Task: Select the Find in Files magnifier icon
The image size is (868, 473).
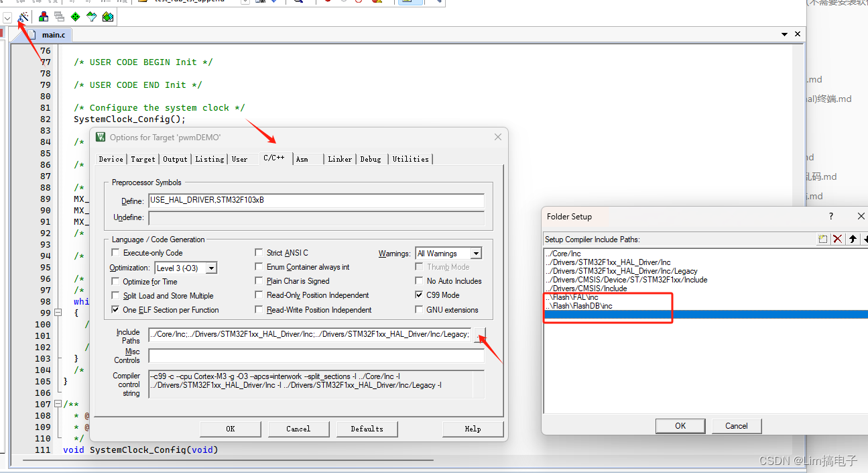Action: pyautogui.click(x=298, y=2)
